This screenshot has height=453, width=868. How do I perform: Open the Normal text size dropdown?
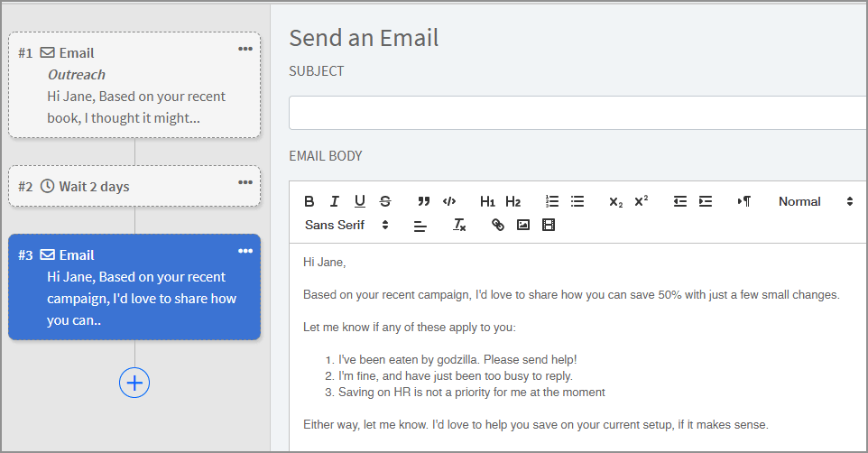[815, 201]
